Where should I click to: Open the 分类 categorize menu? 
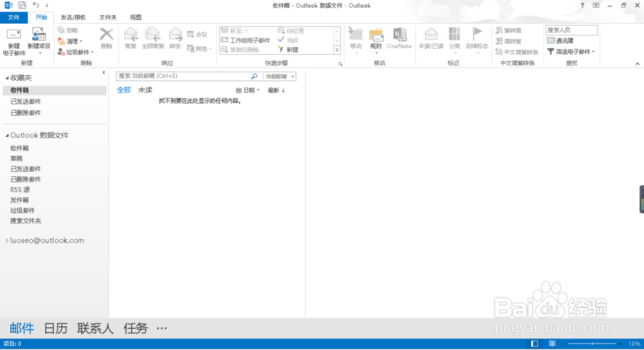tap(454, 40)
